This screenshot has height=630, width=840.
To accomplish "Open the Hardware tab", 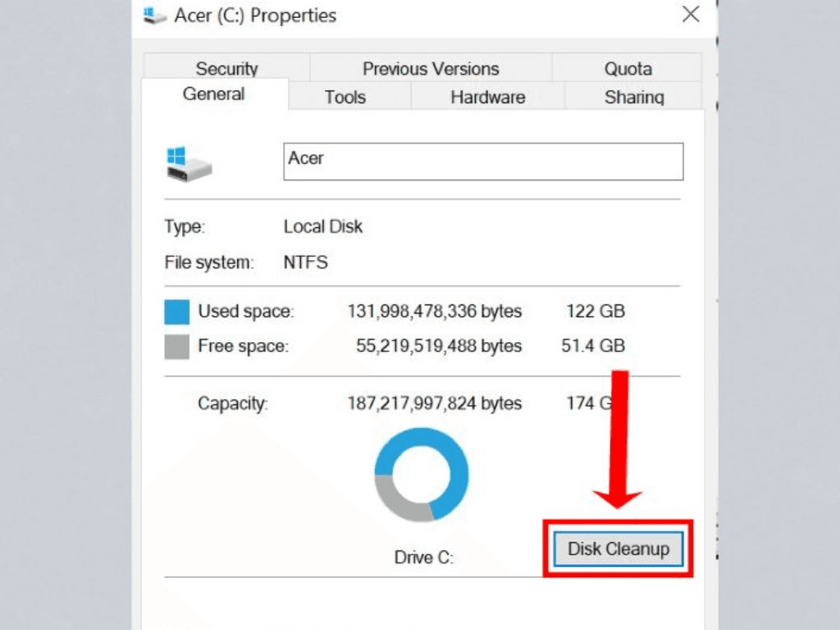I will click(x=487, y=97).
